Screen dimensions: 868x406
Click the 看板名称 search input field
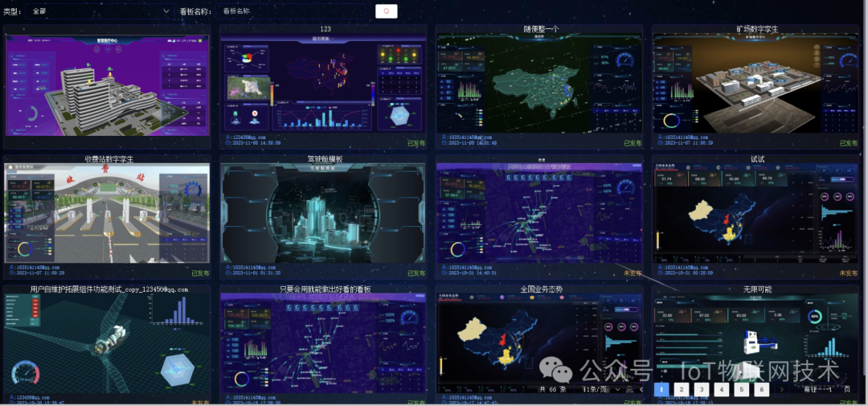291,11
